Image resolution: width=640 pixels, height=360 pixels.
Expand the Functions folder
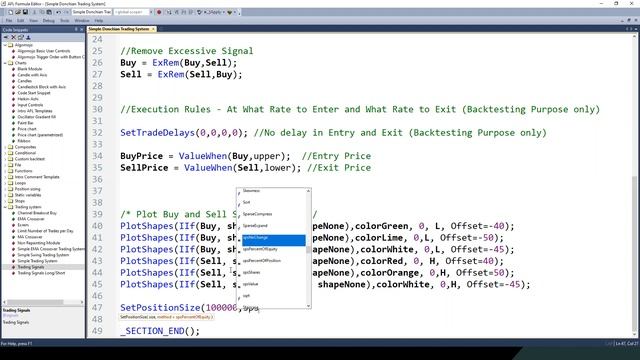[5, 171]
